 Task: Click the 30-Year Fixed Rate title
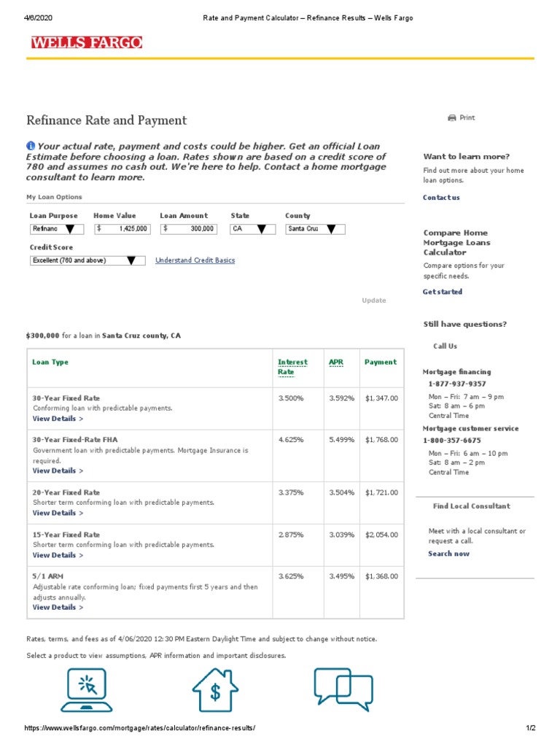(x=66, y=398)
